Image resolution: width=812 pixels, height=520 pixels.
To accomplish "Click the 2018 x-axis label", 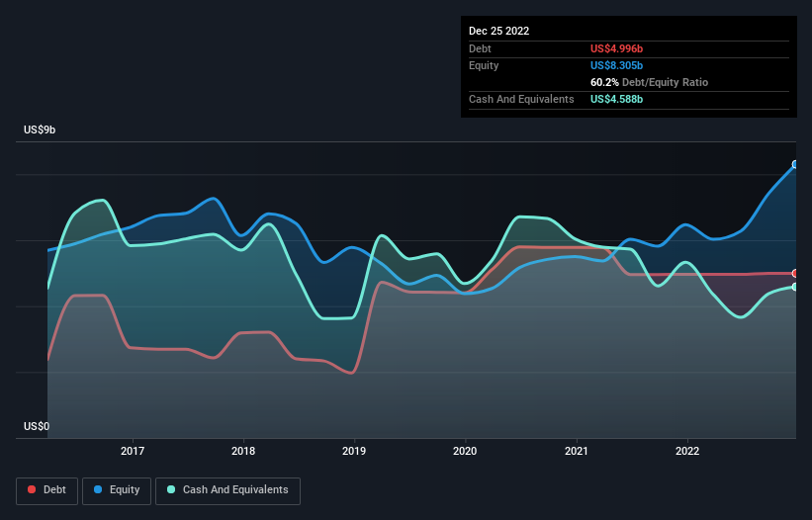I will (243, 451).
